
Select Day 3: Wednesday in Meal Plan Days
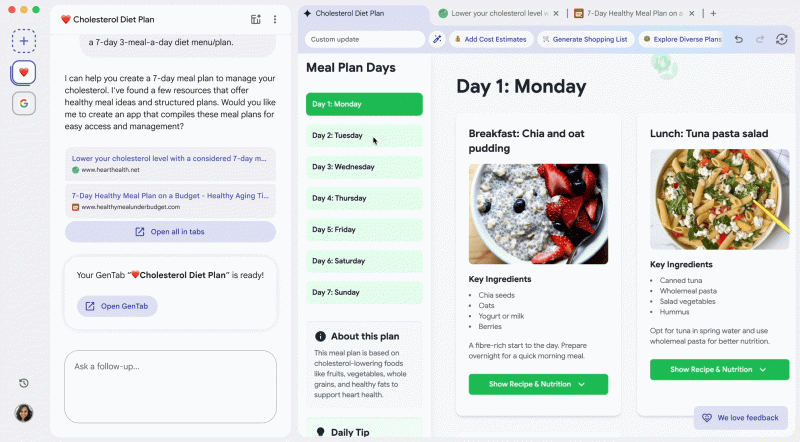[x=364, y=167]
